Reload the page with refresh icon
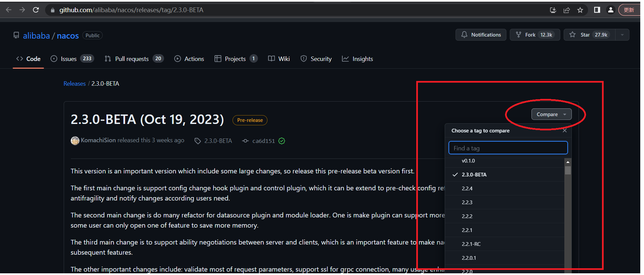This screenshot has width=644, height=275. [36, 10]
